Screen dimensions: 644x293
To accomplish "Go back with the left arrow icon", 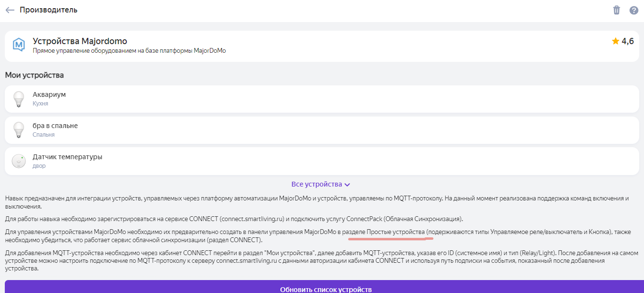I will coord(10,10).
